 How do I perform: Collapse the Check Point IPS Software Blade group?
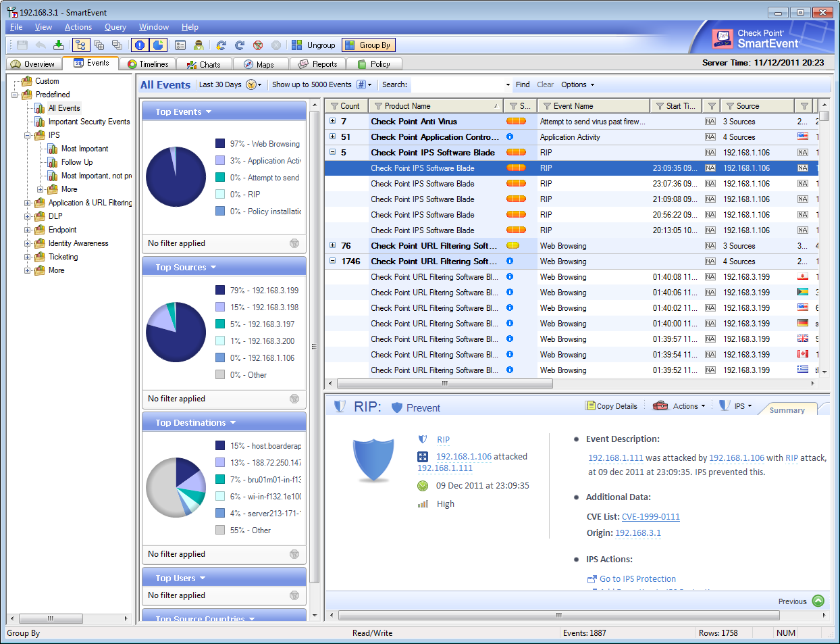coord(332,152)
